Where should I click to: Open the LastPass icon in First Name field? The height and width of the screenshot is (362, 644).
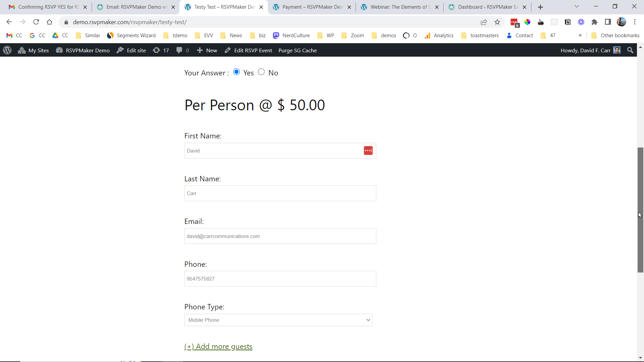point(368,150)
